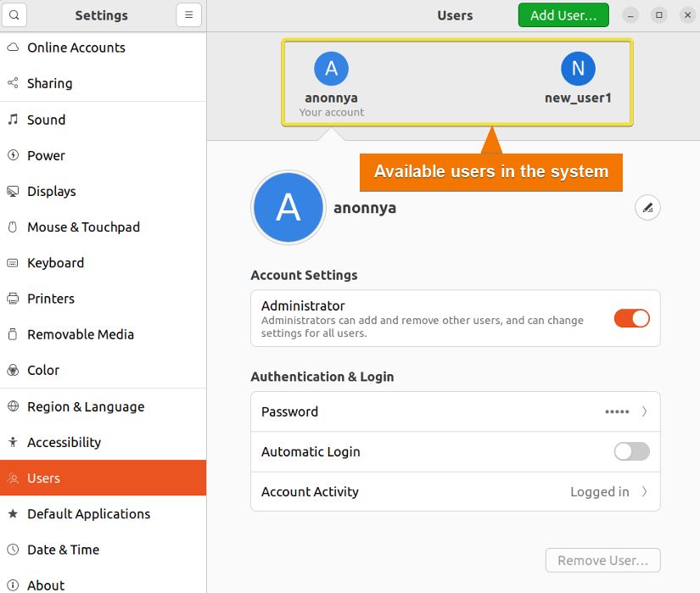Click the Removable Media icon
This screenshot has width=700, height=593.
[13, 334]
